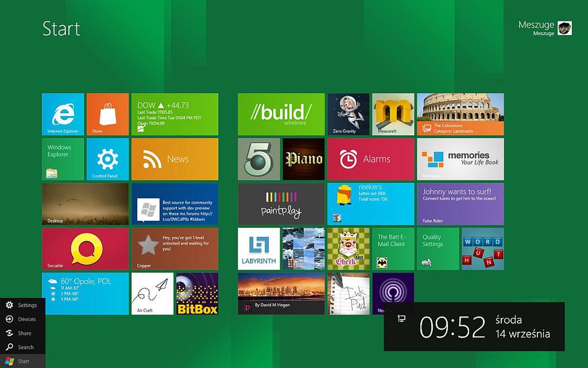Select Share in the charms menu
Viewport: 588px width, 368px height.
[x=22, y=333]
